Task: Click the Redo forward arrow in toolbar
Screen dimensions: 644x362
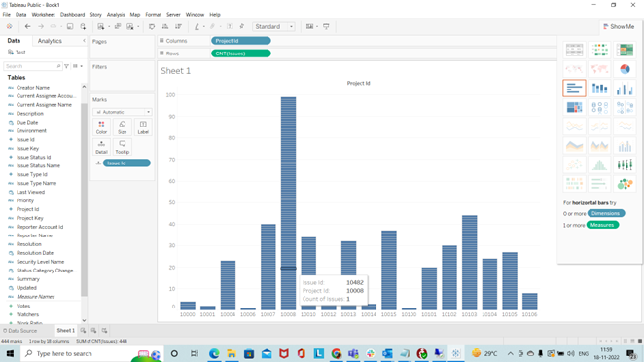Action: 41,26
